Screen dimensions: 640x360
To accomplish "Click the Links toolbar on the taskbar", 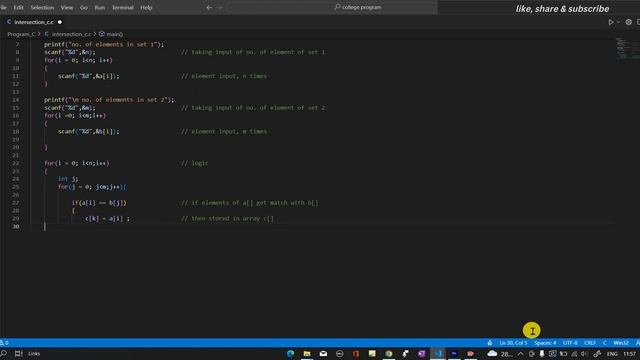I will (34, 353).
